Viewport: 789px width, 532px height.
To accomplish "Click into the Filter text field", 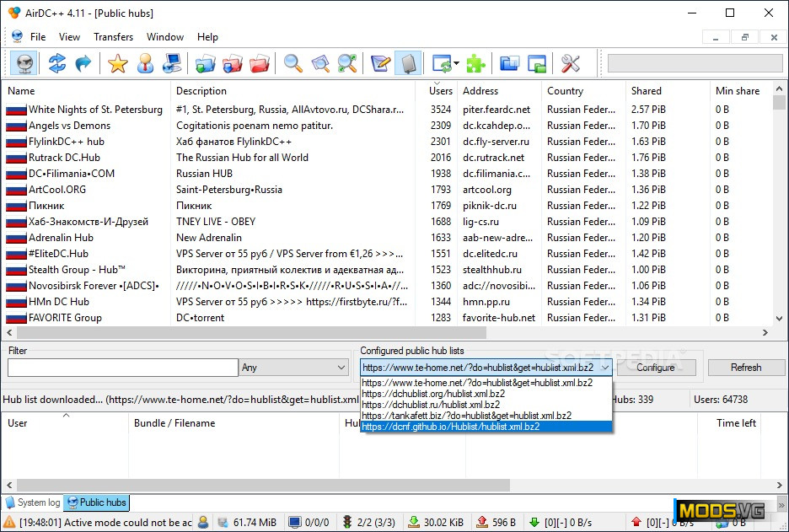I will tap(122, 368).
